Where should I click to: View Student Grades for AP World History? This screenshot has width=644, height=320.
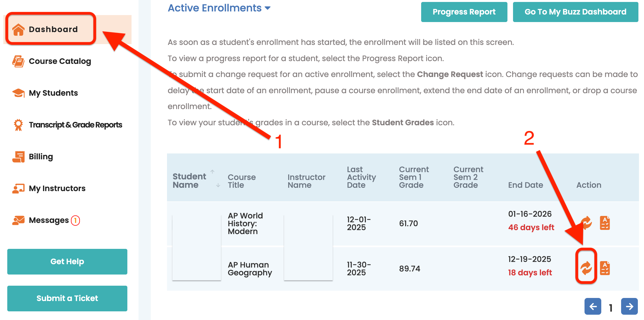pyautogui.click(x=605, y=223)
